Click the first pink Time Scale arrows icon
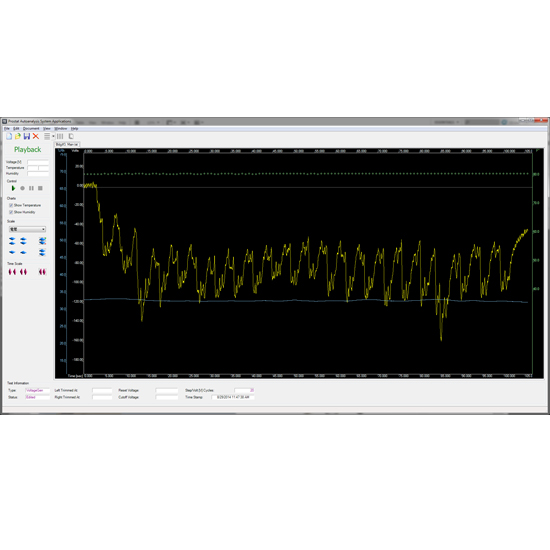Image resolution: width=550 pixels, height=550 pixels. click(x=12, y=272)
